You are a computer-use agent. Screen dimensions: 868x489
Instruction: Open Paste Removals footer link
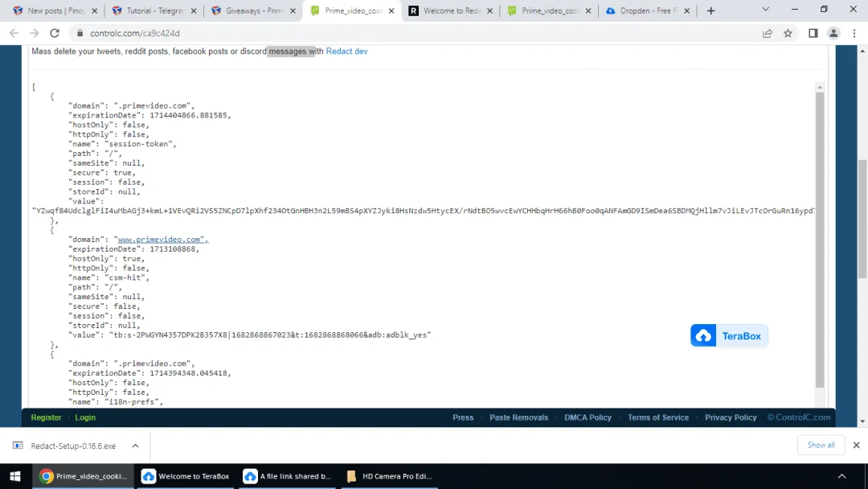click(x=518, y=417)
